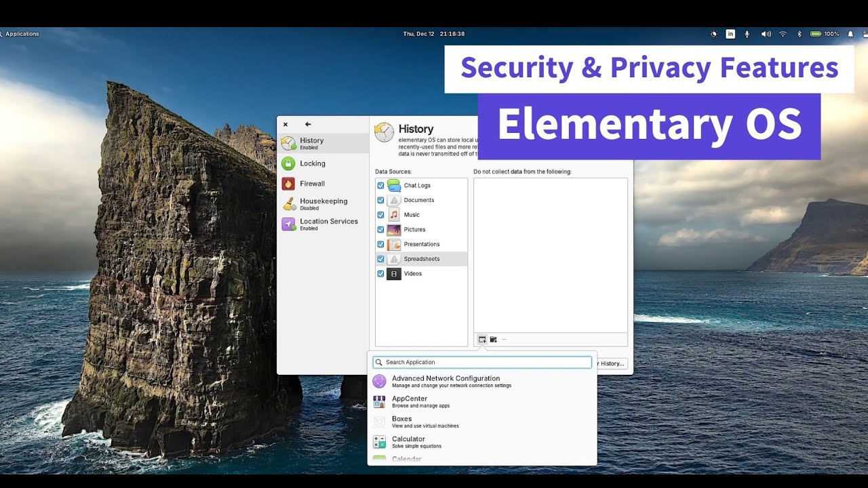
Task: Select AppCenter from the app list
Action: [482, 402]
